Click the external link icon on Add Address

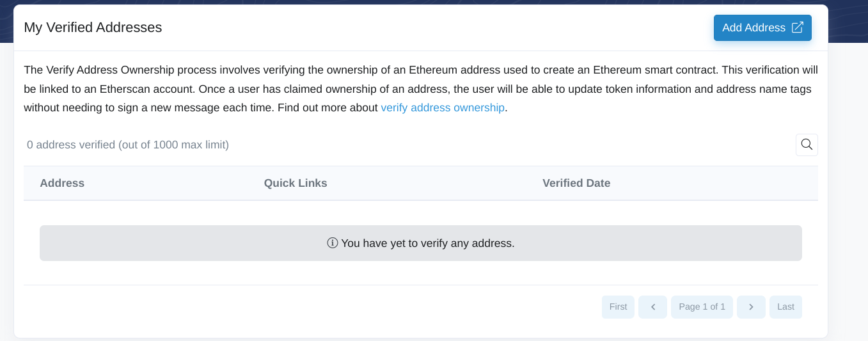tap(797, 28)
